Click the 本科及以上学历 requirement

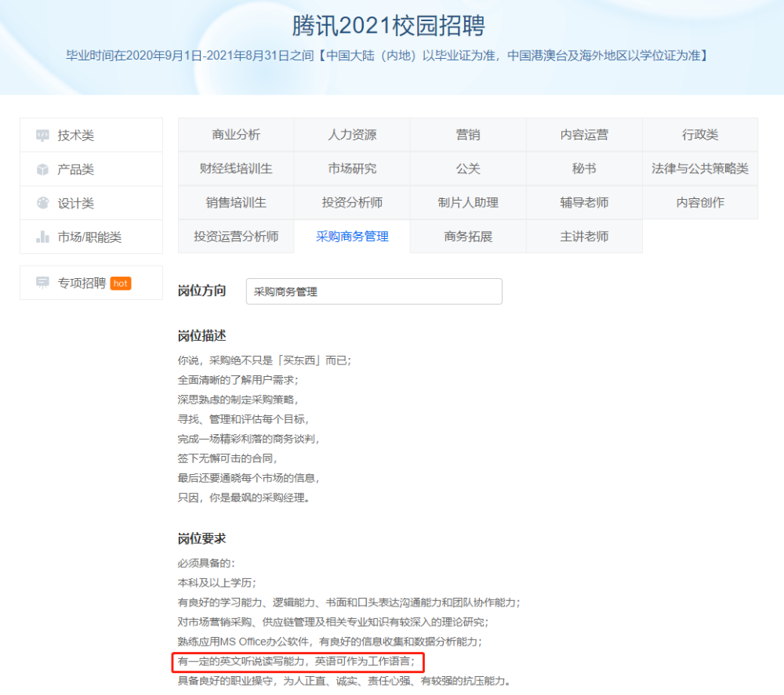[x=217, y=583]
